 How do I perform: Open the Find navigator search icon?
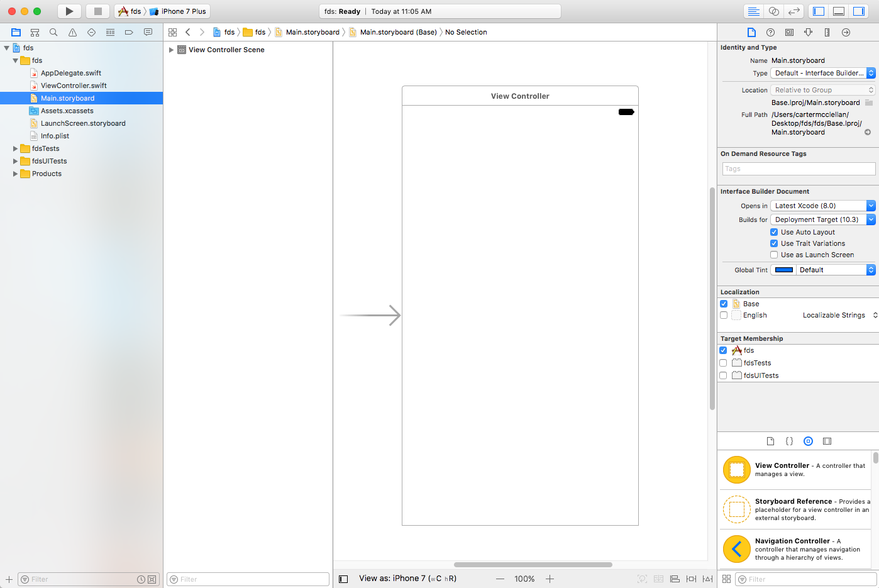pos(53,32)
